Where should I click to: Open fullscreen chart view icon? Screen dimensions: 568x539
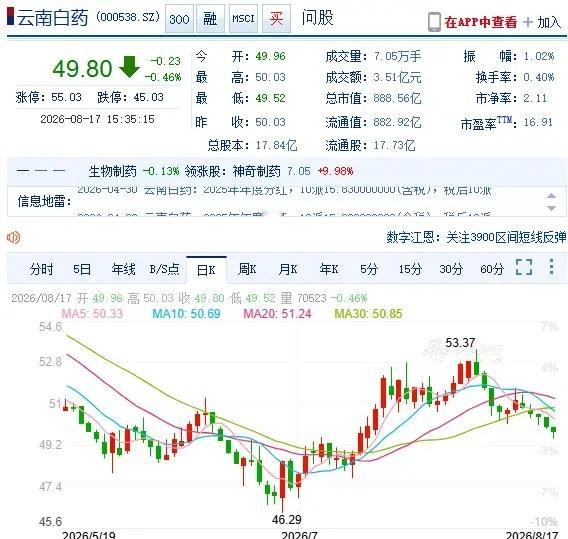point(524,267)
